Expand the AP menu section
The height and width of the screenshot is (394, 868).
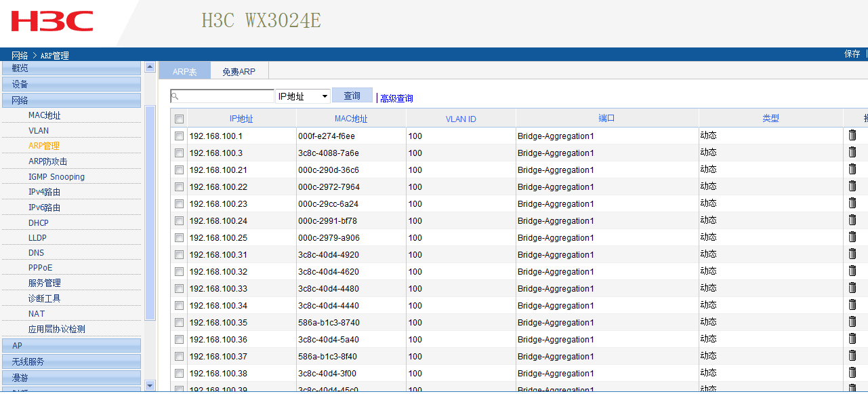[x=71, y=345]
